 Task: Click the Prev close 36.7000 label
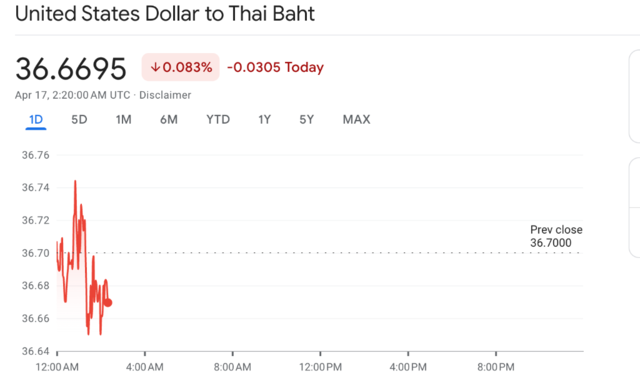click(556, 236)
